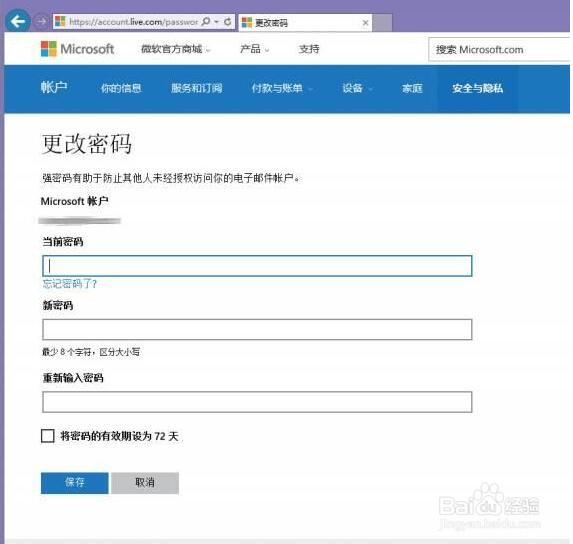Open the 帐户 home link
The image size is (573, 544).
click(x=54, y=88)
